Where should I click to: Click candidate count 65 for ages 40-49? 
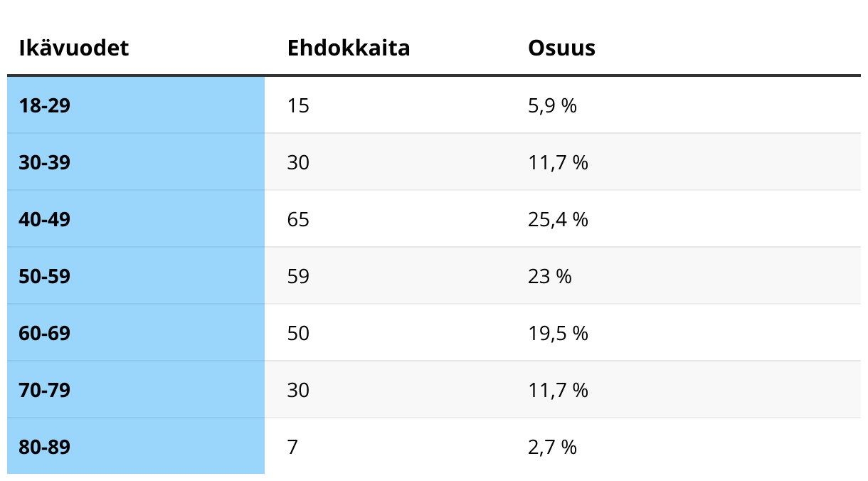coord(298,220)
